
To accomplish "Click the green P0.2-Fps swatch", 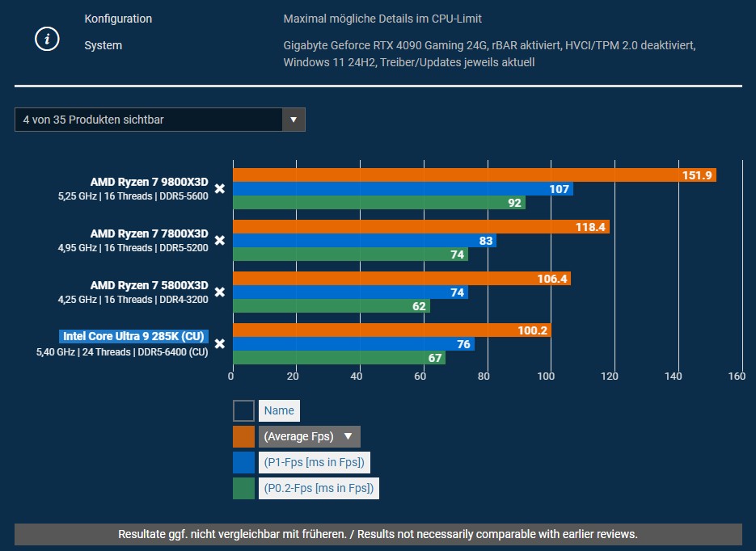I will tap(243, 488).
